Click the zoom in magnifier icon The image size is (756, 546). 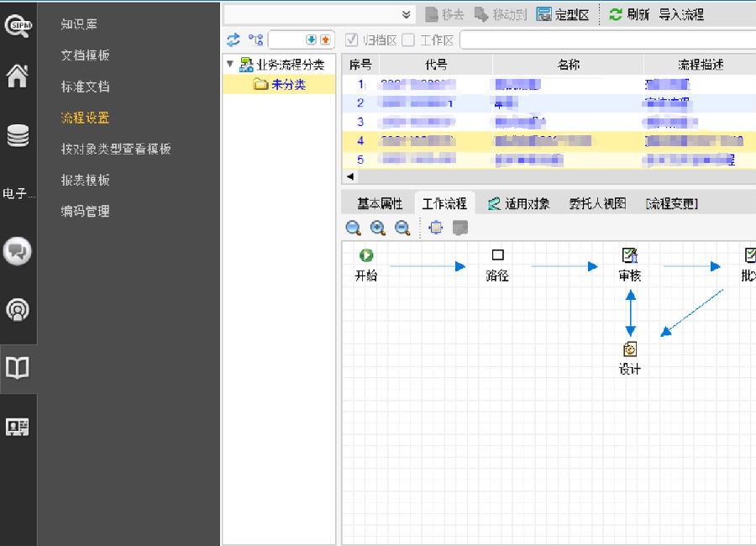(378, 228)
